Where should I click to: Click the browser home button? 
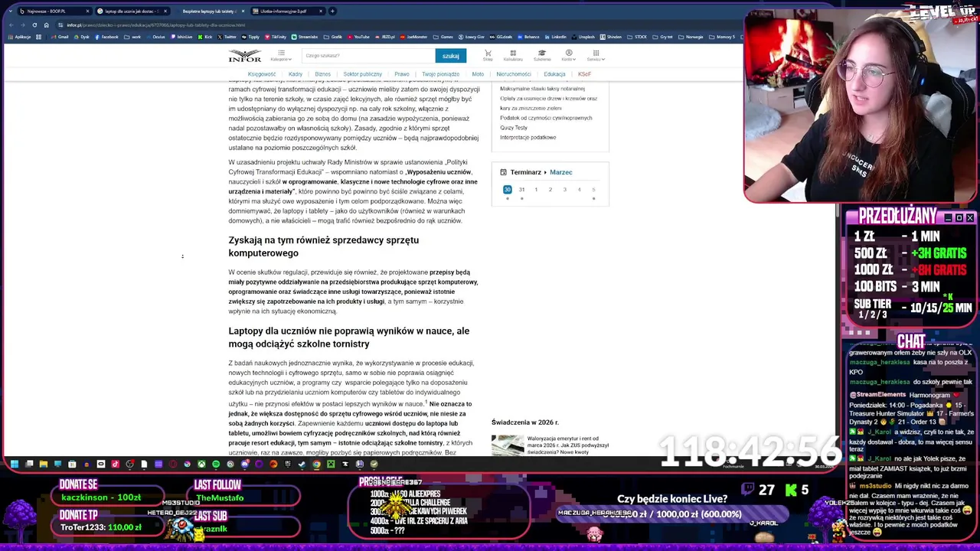pos(46,24)
